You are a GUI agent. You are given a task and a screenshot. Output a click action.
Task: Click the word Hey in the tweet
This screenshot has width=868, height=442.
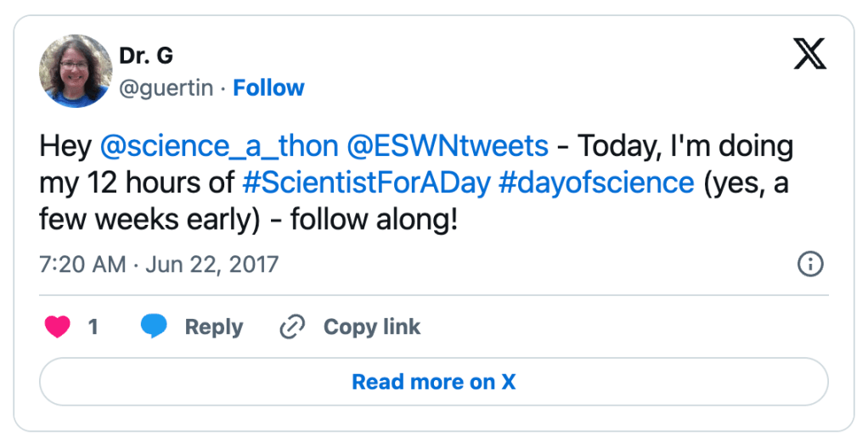click(65, 147)
